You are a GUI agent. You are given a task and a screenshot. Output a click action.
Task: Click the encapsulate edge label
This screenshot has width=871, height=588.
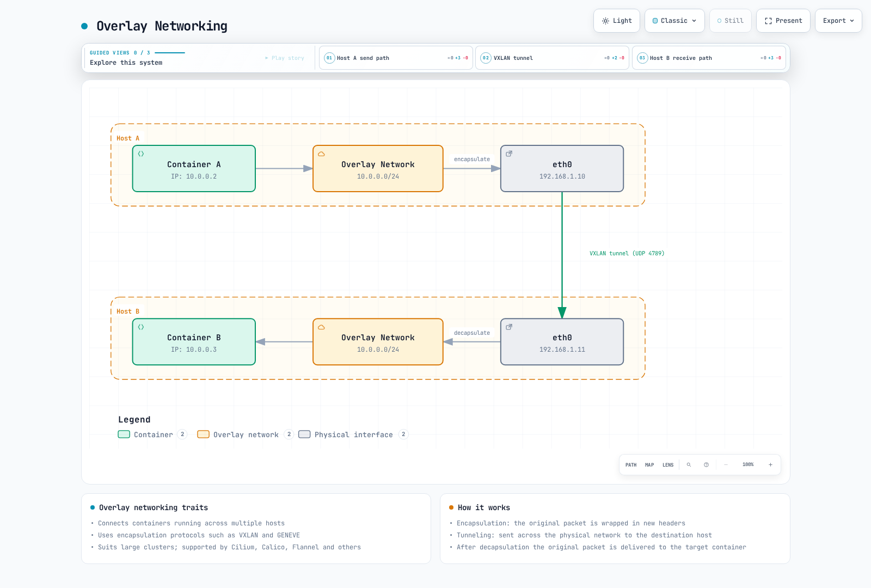[472, 160]
